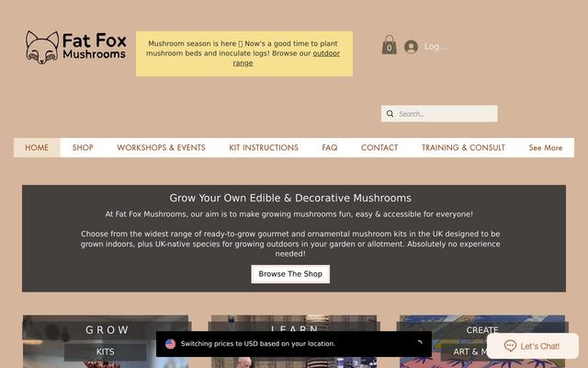This screenshot has width=588, height=368.
Task: Click the search magnifier icon
Action: [x=390, y=113]
